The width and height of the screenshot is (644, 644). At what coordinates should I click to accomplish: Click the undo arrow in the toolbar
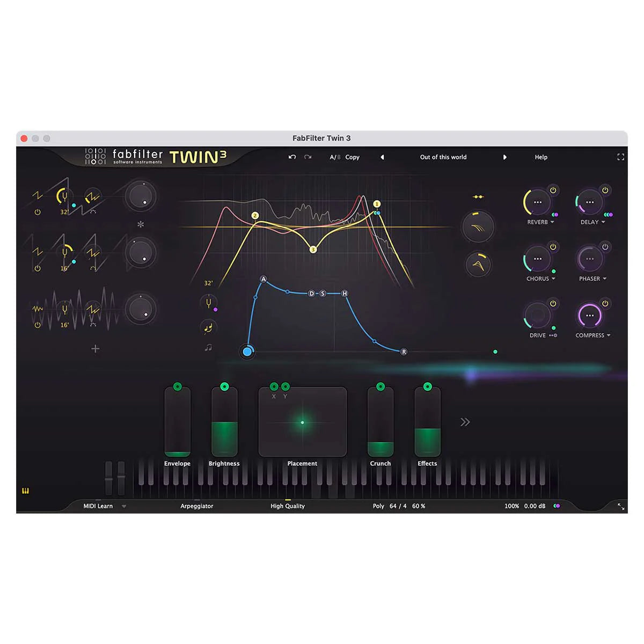(292, 157)
